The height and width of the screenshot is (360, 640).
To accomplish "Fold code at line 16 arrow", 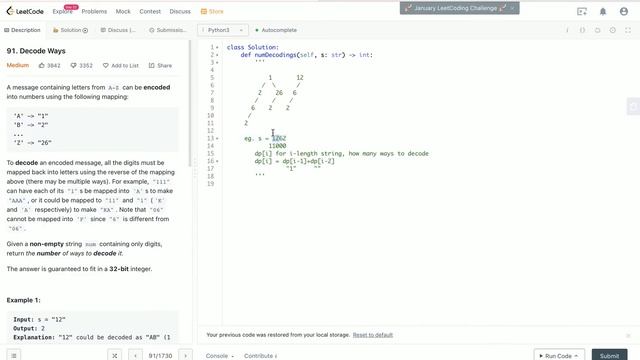I will click(x=217, y=161).
